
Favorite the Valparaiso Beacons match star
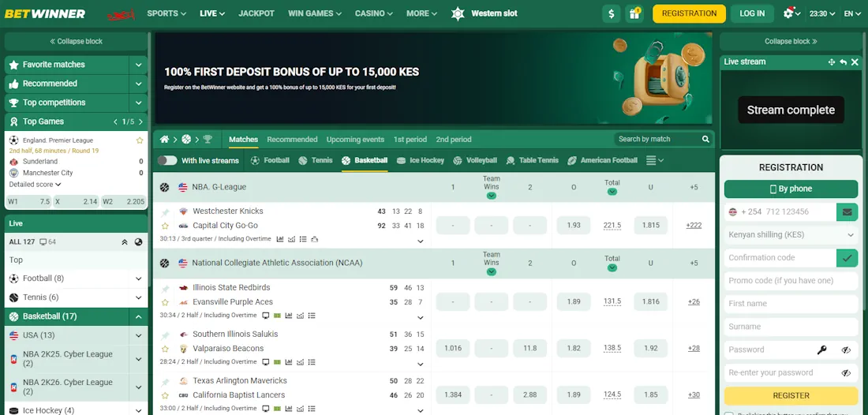pos(165,349)
